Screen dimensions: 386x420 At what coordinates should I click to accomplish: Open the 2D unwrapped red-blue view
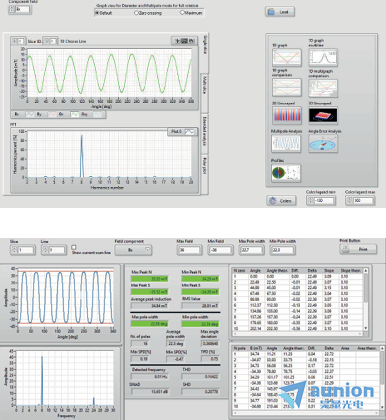click(x=287, y=115)
